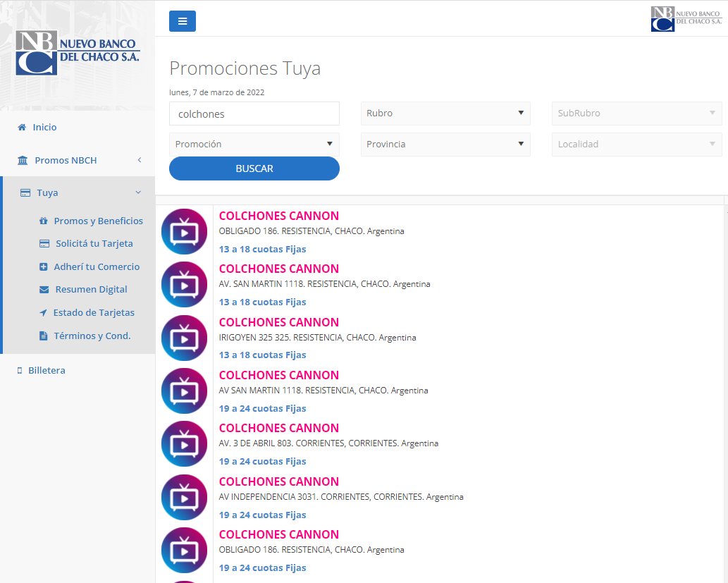728x583 pixels.
Task: Open Términos y Cond. link
Action: pos(92,336)
